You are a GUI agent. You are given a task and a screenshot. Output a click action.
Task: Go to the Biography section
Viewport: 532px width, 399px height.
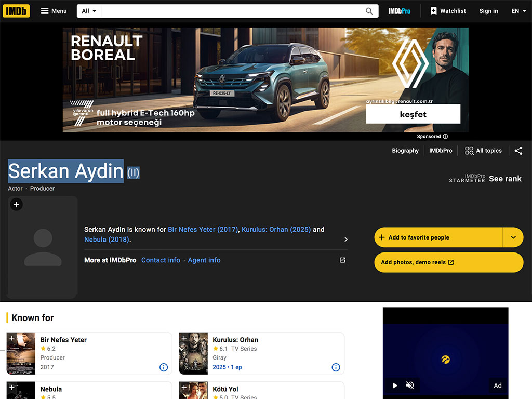(x=405, y=151)
